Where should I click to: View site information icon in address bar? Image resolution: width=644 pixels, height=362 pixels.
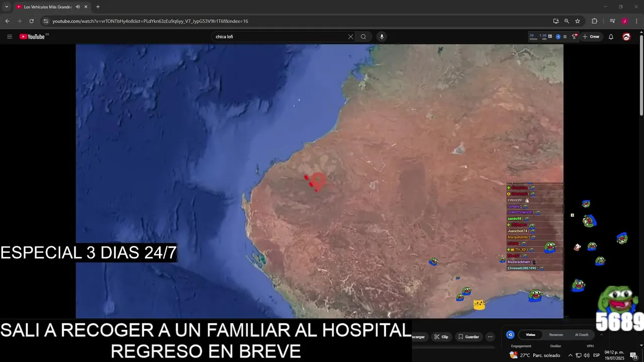point(46,21)
